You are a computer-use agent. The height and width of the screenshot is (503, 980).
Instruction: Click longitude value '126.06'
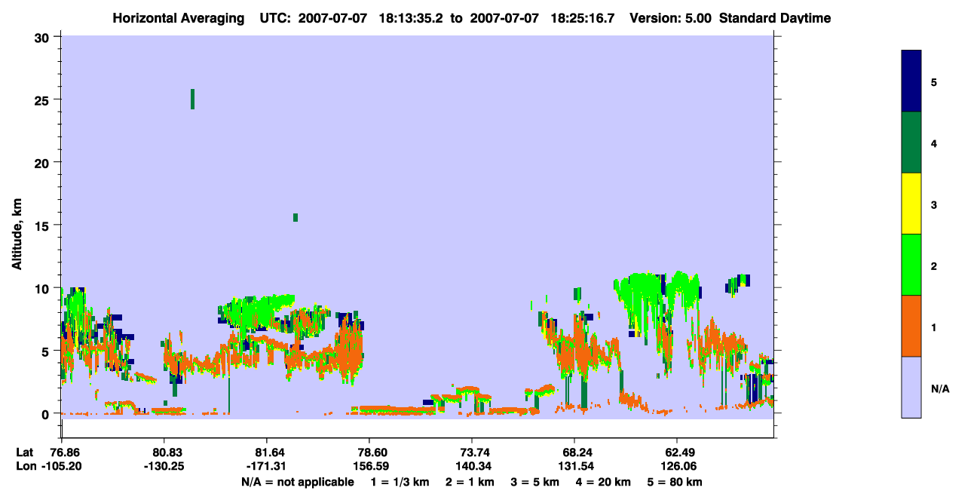pos(677,466)
